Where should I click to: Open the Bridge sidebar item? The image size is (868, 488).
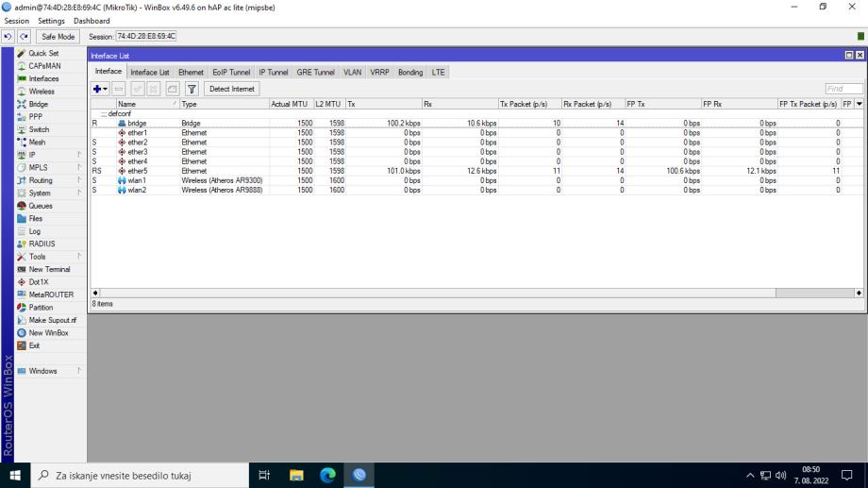[x=38, y=105]
